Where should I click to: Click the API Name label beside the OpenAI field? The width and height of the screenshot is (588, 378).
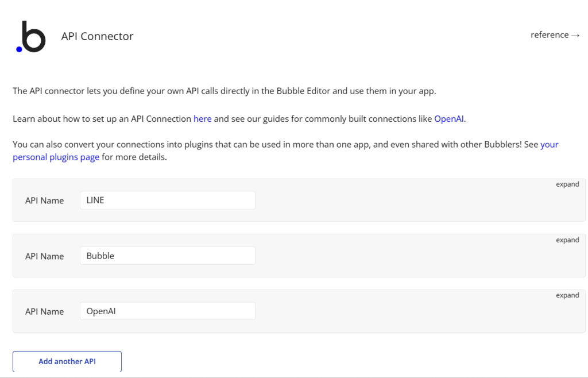(44, 311)
